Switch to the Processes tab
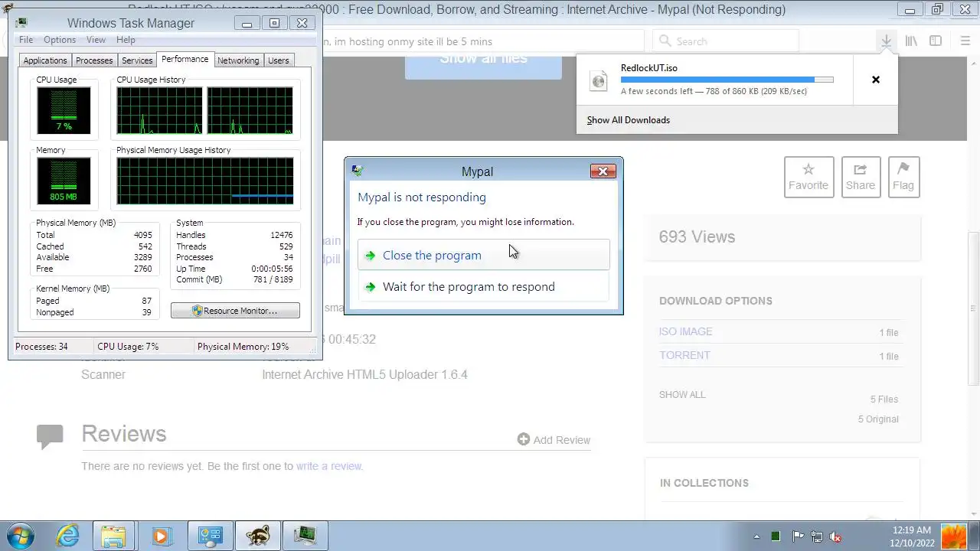 pos(94,60)
